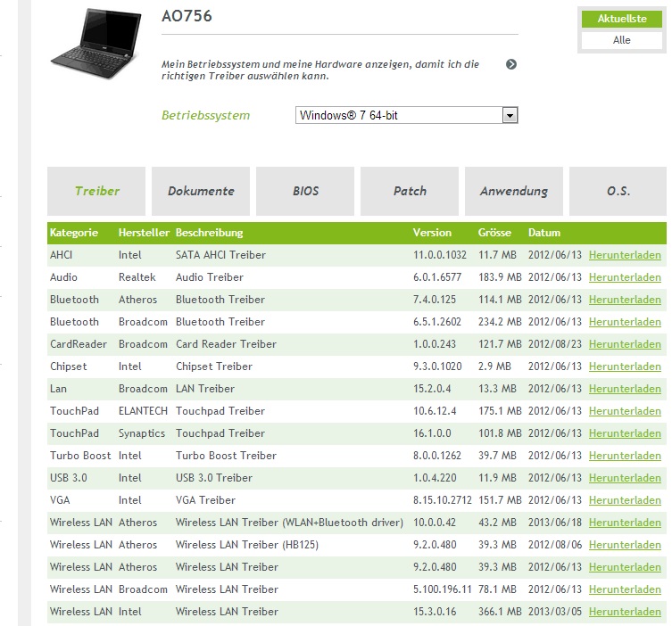Download the Broadcom LAN Treiber

click(625, 389)
